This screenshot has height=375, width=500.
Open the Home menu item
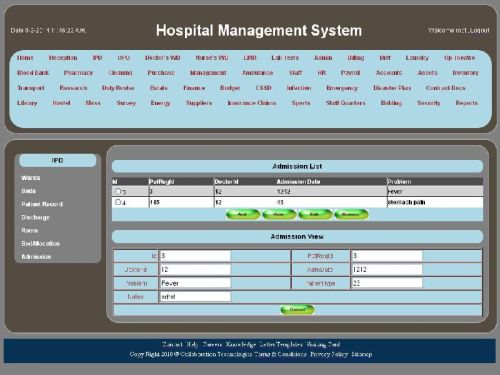(25, 58)
